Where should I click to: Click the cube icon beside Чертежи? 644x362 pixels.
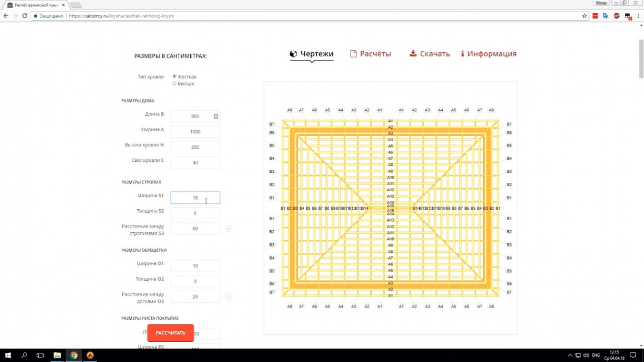tap(293, 54)
